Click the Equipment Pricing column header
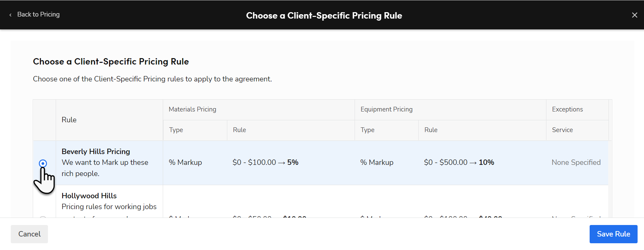Screen dimensions: 644x250 pyautogui.click(x=386, y=109)
